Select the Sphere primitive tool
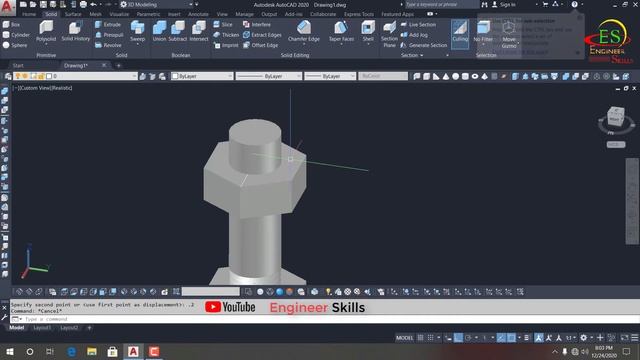This screenshot has height=360, width=640. point(15,45)
